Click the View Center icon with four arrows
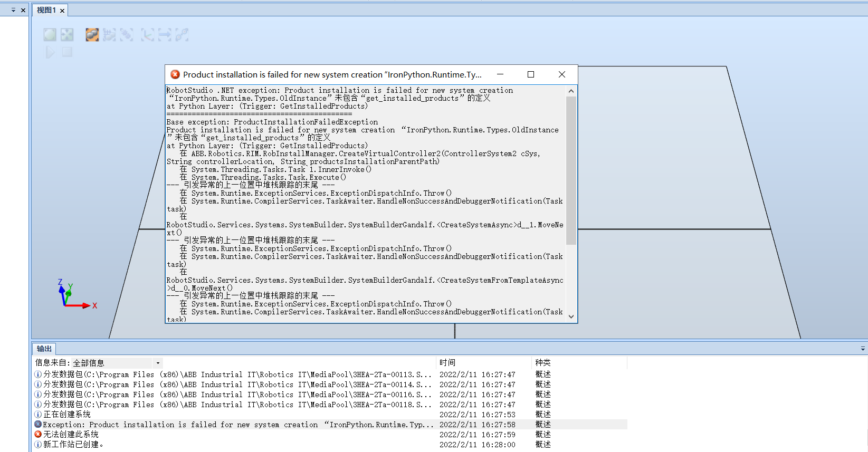 coord(67,35)
